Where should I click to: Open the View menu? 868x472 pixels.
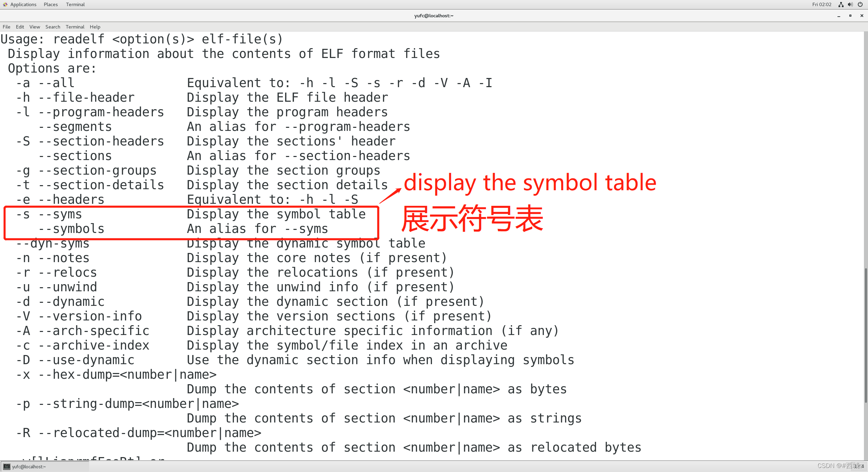[x=35, y=27]
